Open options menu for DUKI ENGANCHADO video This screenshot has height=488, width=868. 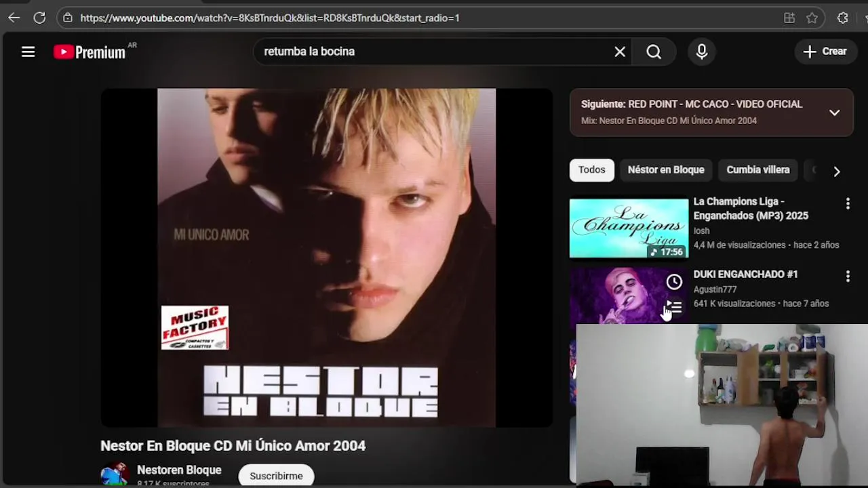click(x=848, y=276)
